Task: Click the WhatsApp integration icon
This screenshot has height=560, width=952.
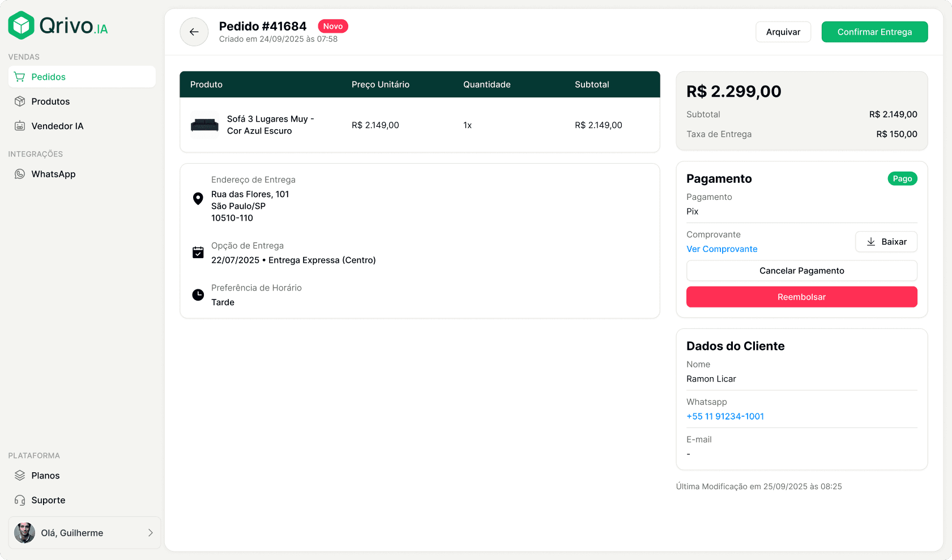Action: coord(20,174)
